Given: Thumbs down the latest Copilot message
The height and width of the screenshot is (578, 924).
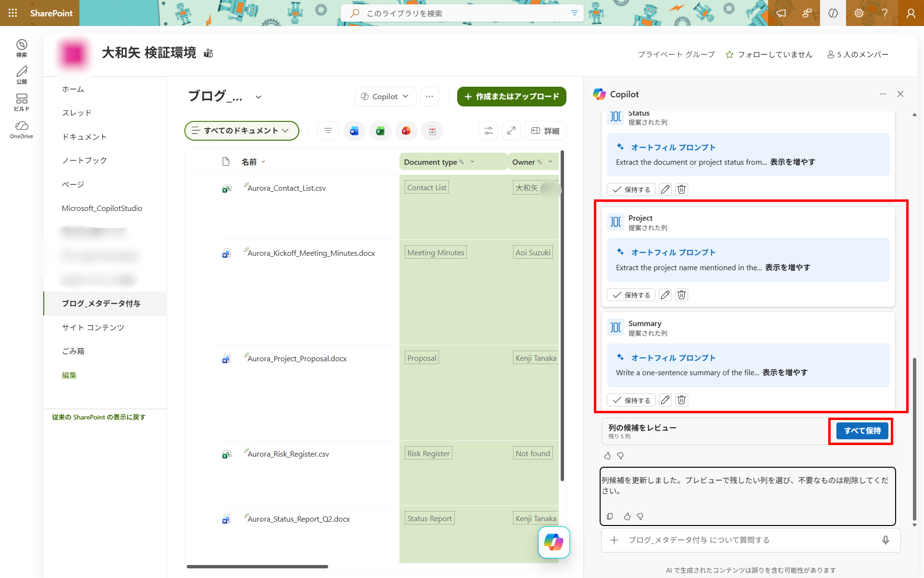Looking at the screenshot, I should click(x=640, y=516).
